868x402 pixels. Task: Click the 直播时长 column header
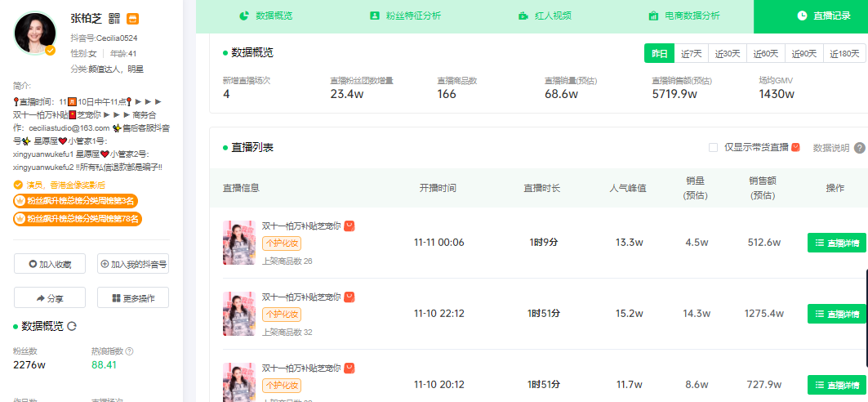542,188
